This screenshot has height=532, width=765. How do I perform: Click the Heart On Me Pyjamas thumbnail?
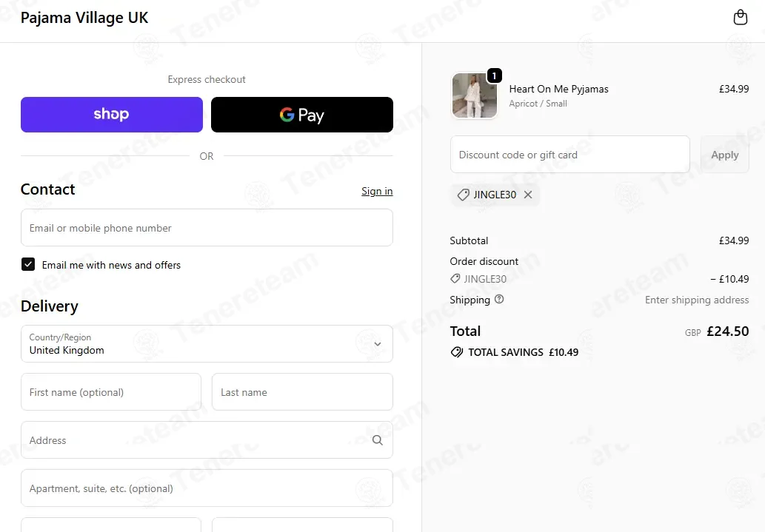pyautogui.click(x=475, y=95)
